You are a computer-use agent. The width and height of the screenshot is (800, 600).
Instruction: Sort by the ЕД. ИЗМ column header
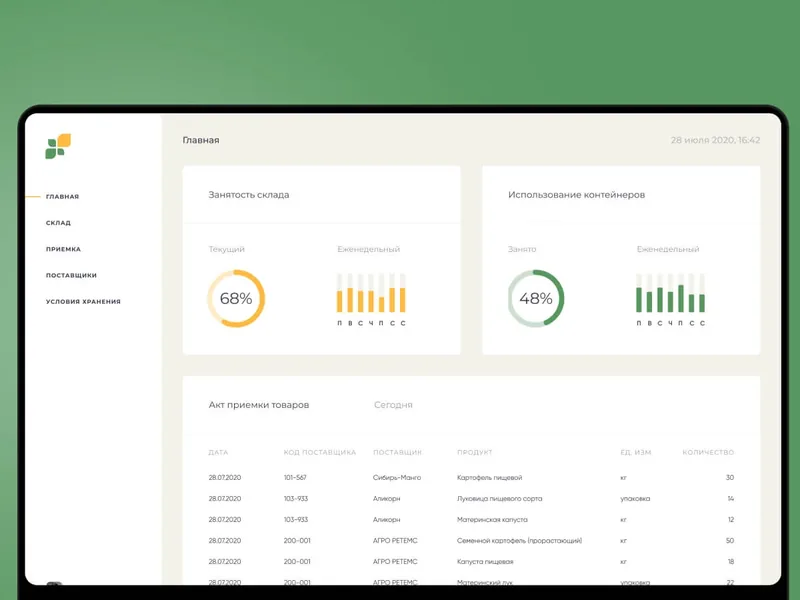point(636,453)
